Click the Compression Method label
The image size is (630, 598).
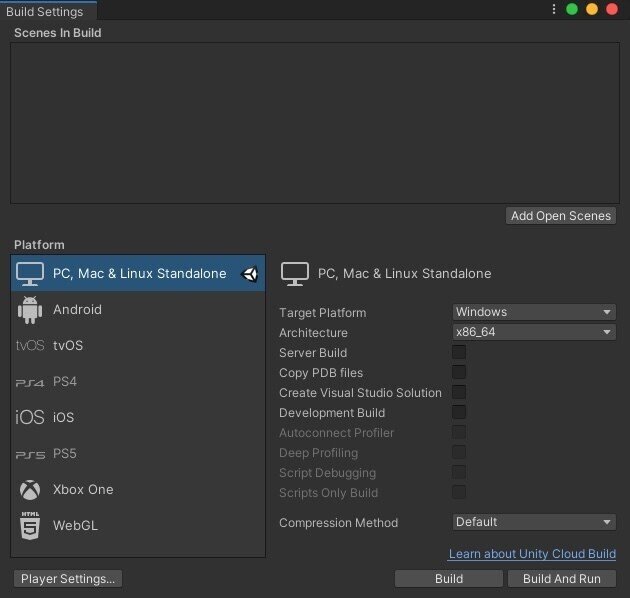(339, 523)
